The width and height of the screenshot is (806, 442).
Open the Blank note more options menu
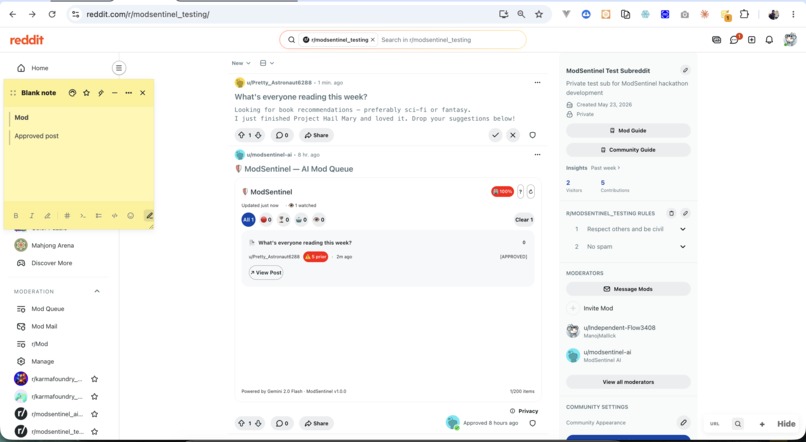point(129,93)
